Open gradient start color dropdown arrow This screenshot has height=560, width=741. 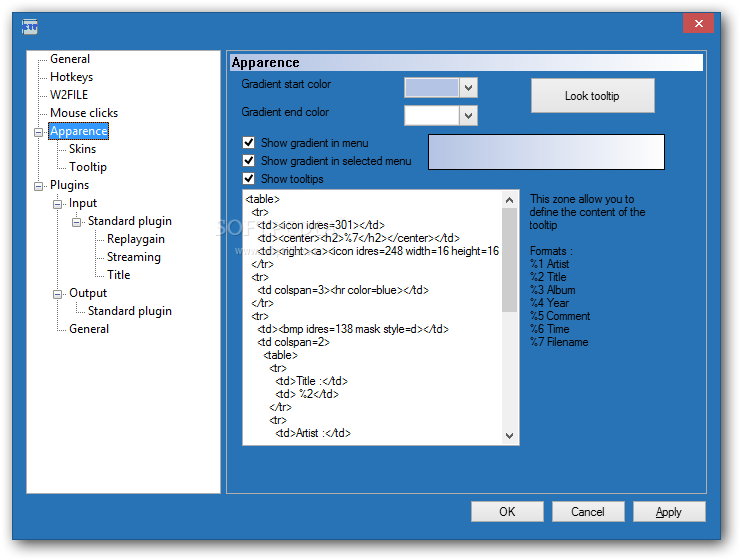click(468, 88)
